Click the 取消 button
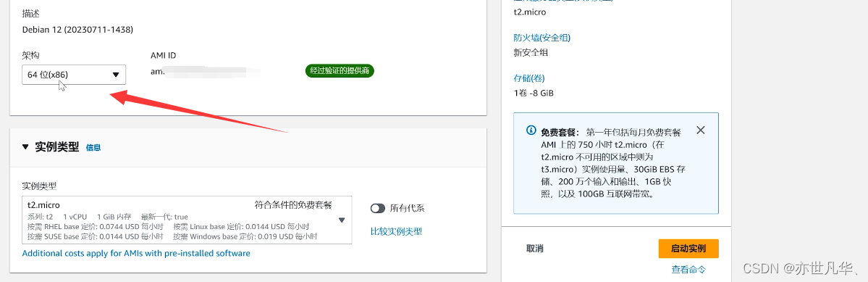Screen dimensions: 868x282 pos(535,249)
